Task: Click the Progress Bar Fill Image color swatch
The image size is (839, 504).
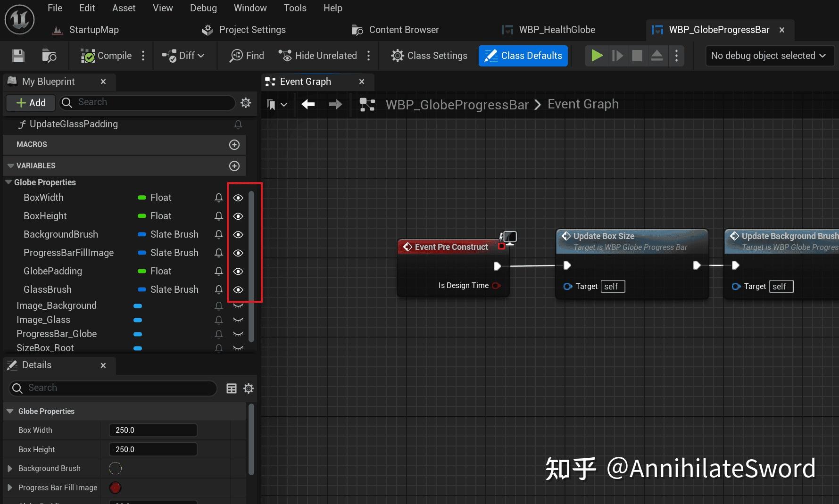Action: tap(115, 487)
